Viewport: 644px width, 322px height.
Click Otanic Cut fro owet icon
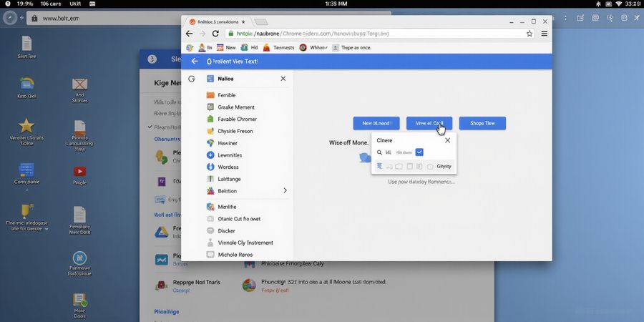[210, 219]
